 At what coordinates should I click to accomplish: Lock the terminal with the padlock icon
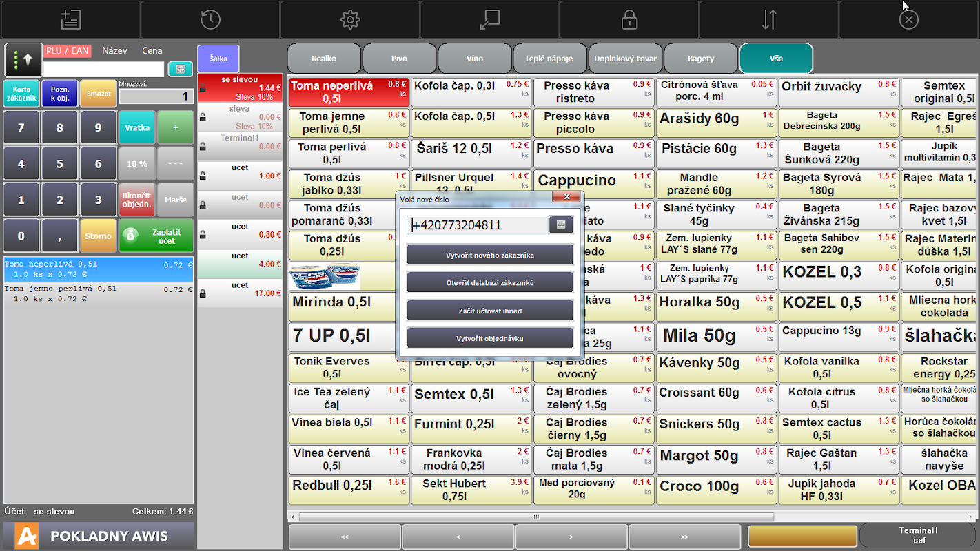tap(629, 19)
